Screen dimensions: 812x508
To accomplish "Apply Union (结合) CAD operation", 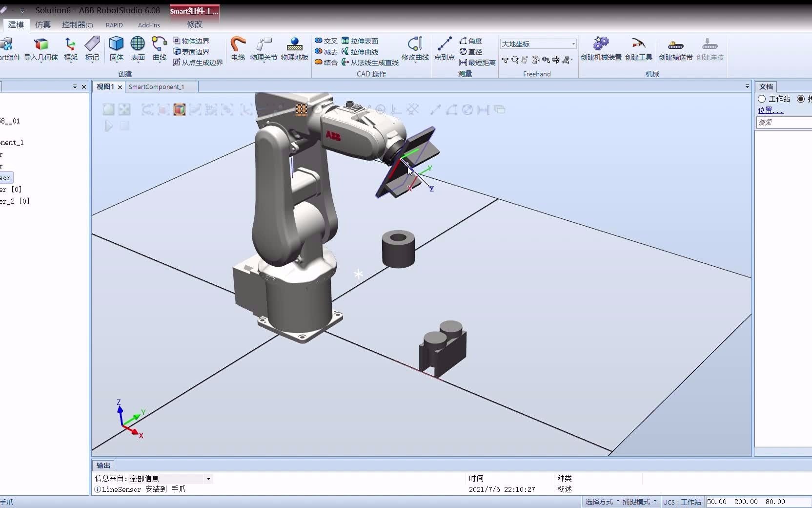I will (x=326, y=63).
